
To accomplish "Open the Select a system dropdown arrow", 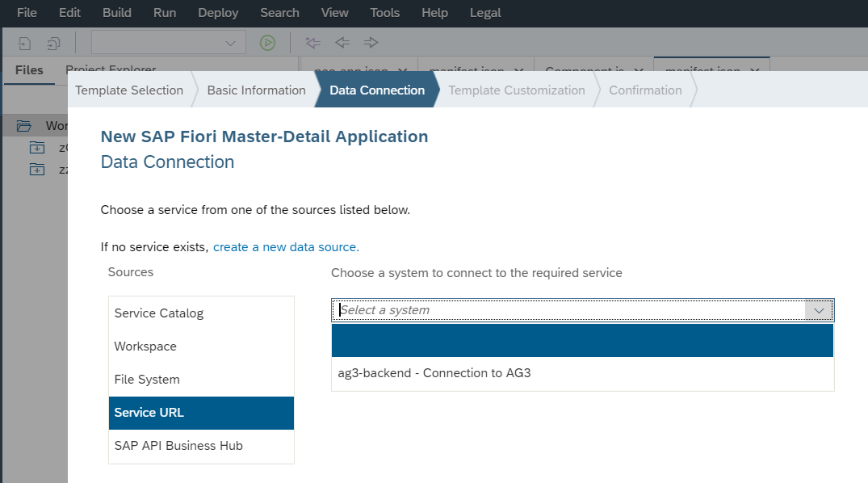I will click(x=820, y=310).
